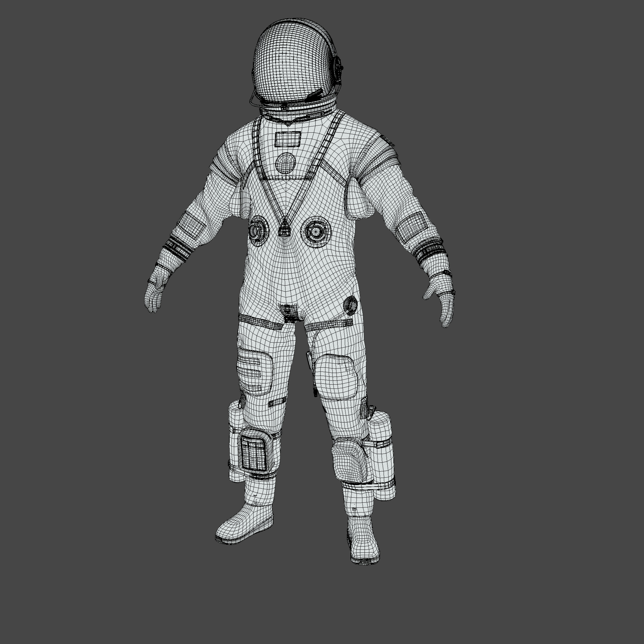Click the astronaut's helmet visor dome
The height and width of the screenshot is (644, 644).
coord(293,62)
